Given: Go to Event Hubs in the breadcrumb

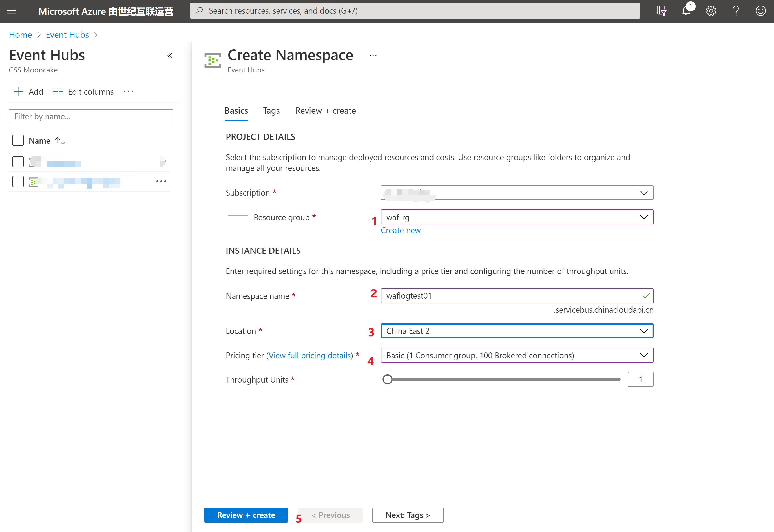Looking at the screenshot, I should click(67, 35).
